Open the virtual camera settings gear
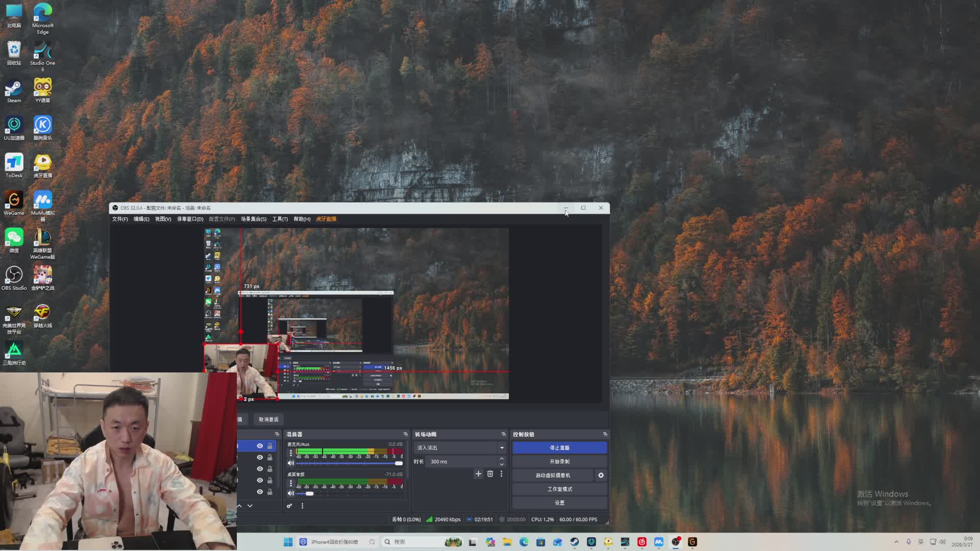Screen dimensions: 980x551 [601, 475]
